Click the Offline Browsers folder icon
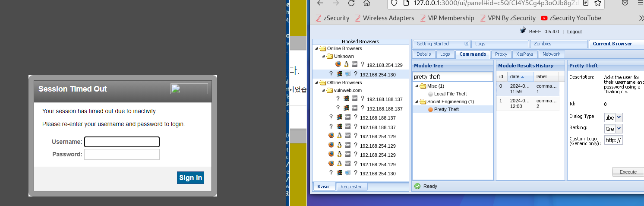 pyautogui.click(x=323, y=82)
